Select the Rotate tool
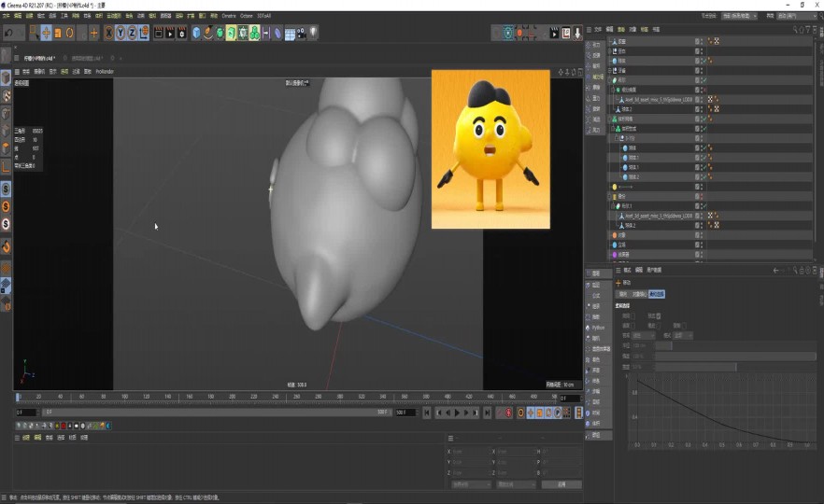 (x=69, y=33)
